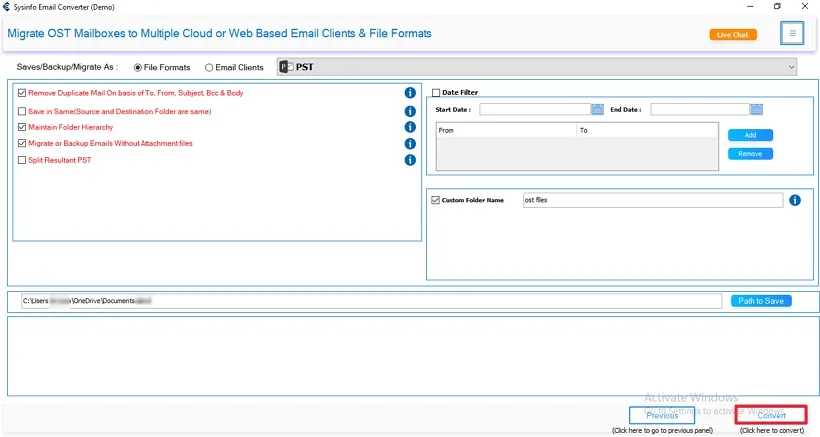
Task: Click info icon for Without Attachment files
Action: [410, 144]
